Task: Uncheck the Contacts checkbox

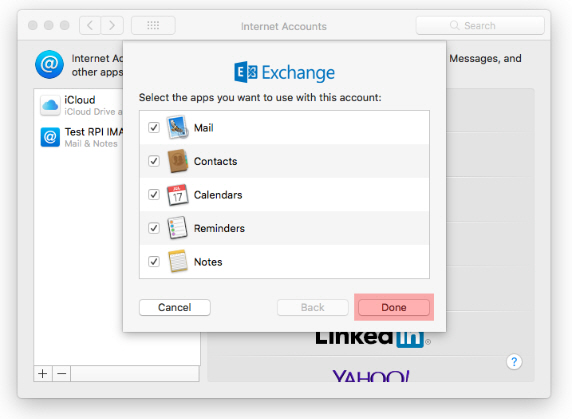Action: pos(154,161)
